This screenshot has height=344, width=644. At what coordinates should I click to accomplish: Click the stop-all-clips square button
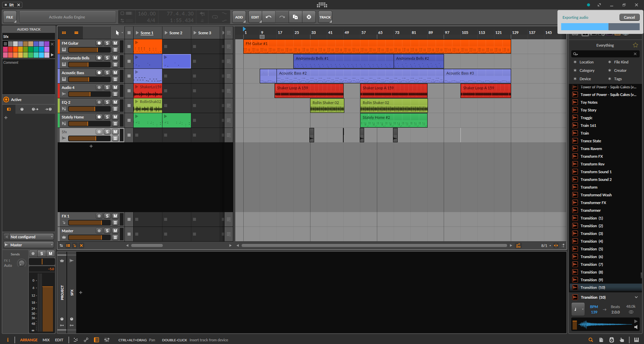click(129, 33)
